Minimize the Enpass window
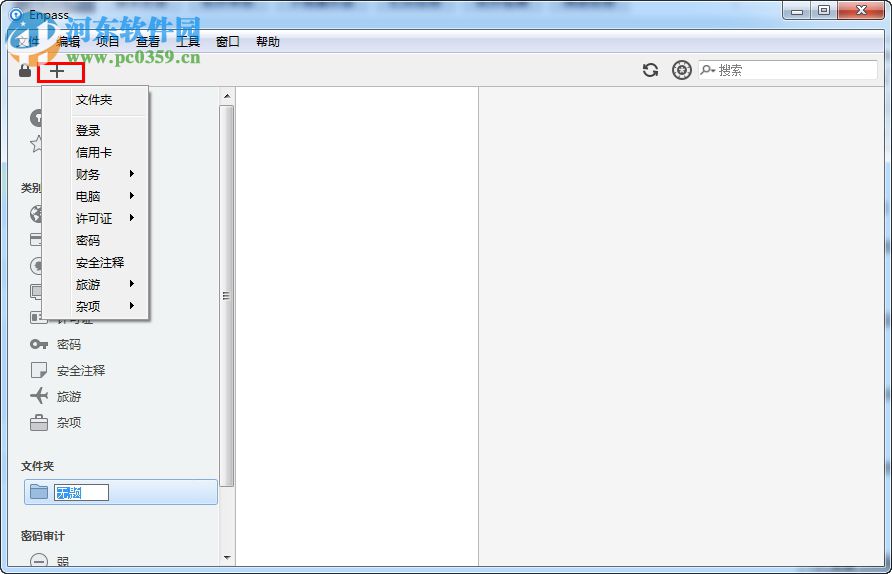Viewport: 892px width, 574px height. pos(796,10)
